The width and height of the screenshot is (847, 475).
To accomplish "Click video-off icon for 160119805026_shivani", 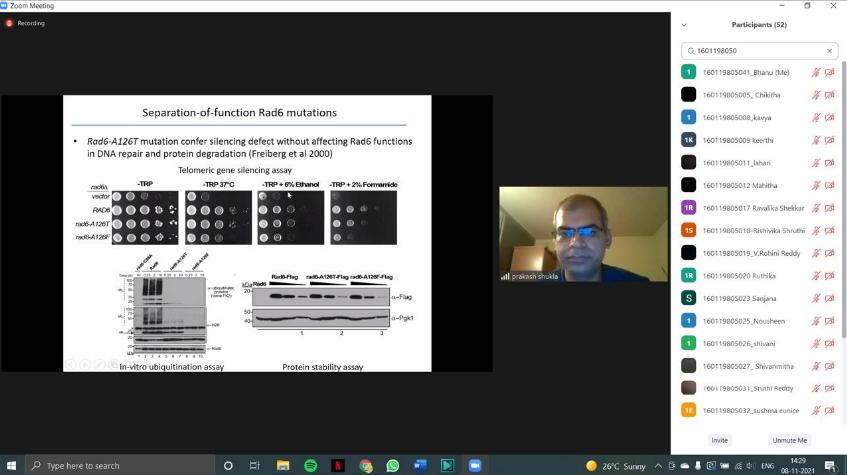I will (x=830, y=344).
